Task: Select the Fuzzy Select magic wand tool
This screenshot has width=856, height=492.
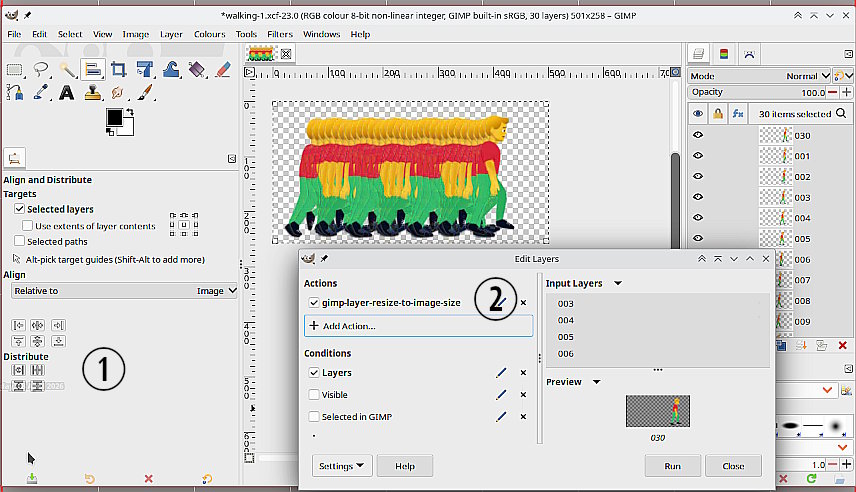Action: [67, 69]
